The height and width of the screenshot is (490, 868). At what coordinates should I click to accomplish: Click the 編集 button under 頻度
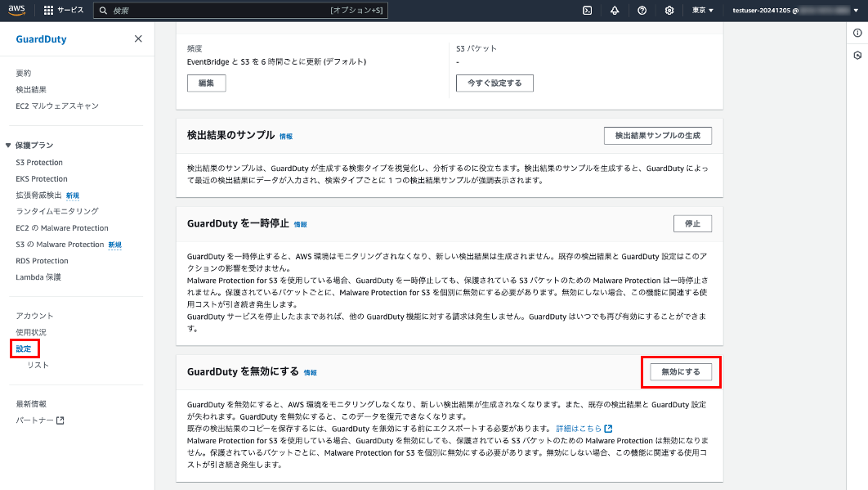point(207,83)
